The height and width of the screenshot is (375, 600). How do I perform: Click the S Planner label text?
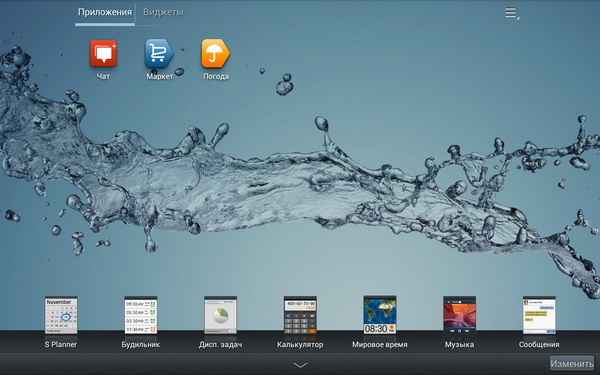(x=61, y=345)
